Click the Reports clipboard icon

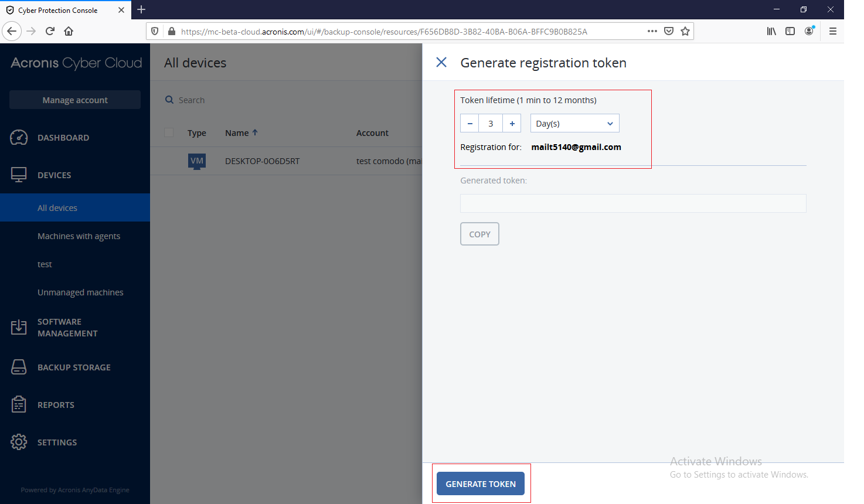19,404
